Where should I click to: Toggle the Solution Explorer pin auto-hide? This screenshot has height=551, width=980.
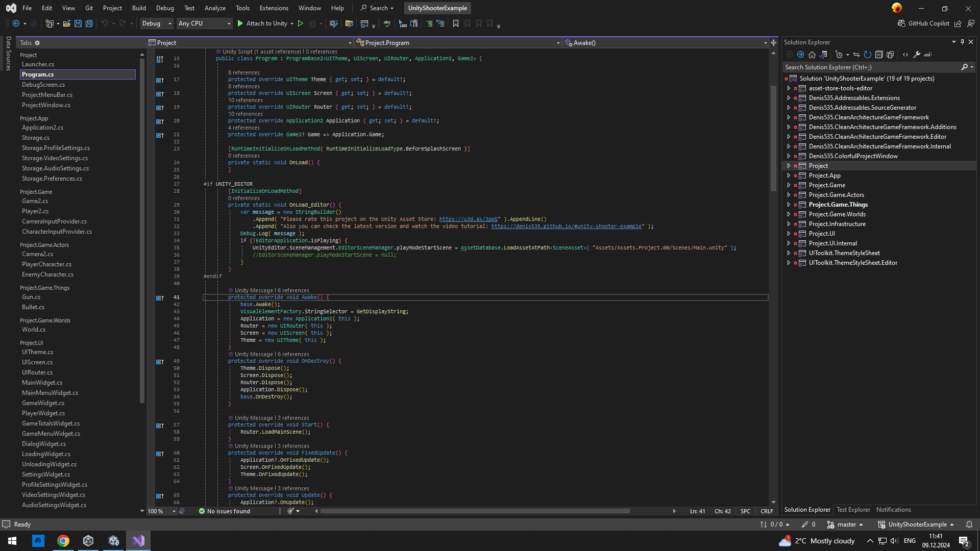click(962, 42)
